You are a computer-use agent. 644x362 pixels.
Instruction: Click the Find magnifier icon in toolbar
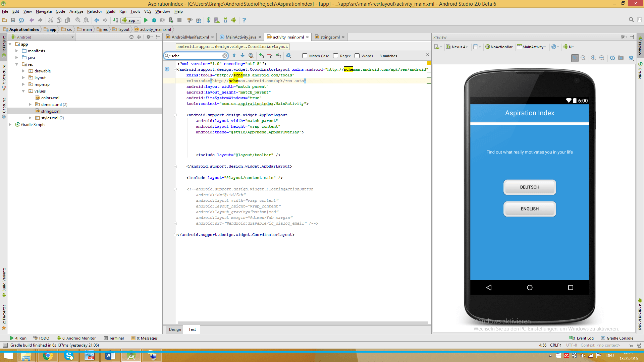pyautogui.click(x=78, y=20)
